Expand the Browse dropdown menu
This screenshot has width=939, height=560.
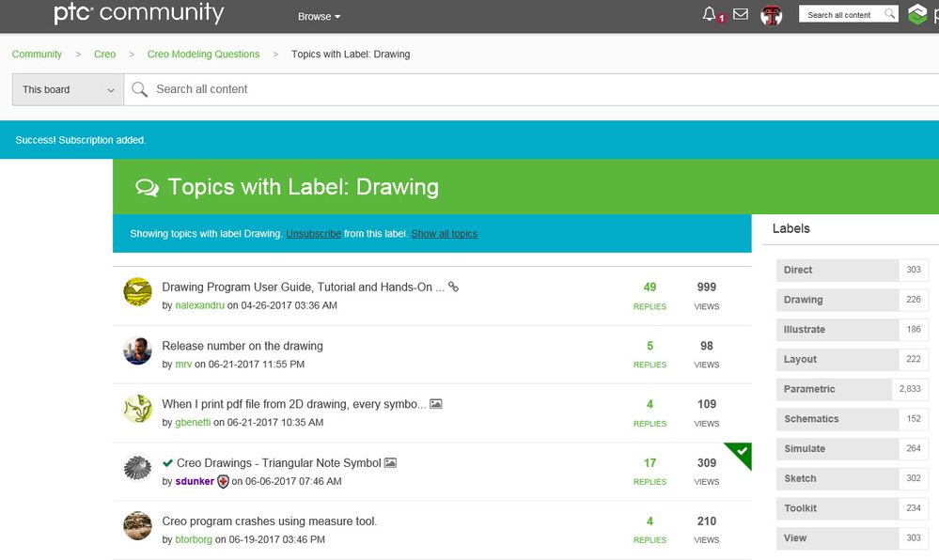click(x=320, y=17)
